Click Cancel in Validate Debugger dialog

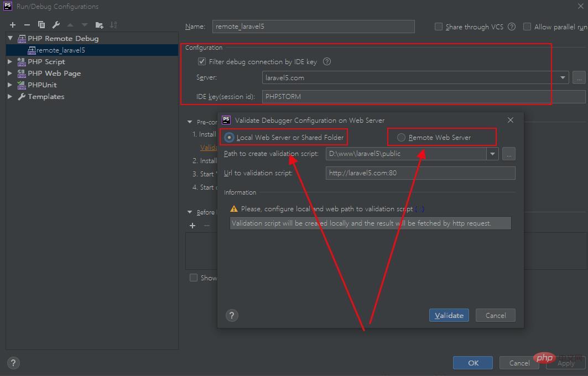pyautogui.click(x=496, y=315)
